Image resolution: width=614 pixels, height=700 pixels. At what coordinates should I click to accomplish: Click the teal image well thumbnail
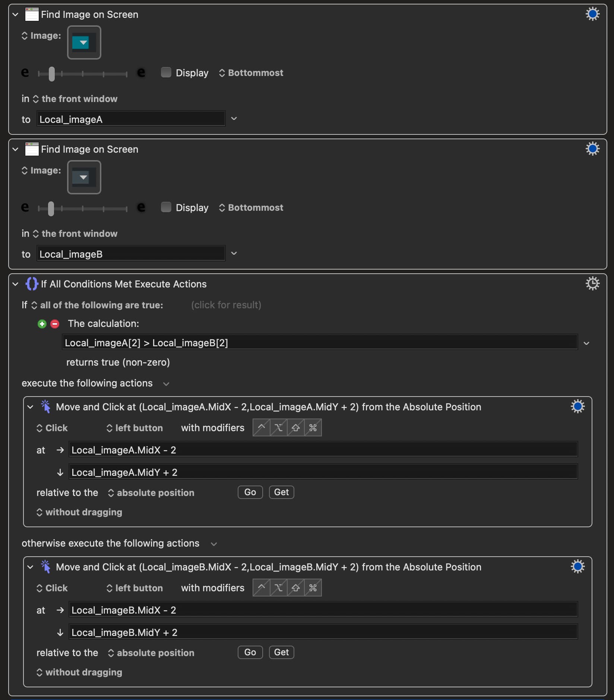coord(84,42)
